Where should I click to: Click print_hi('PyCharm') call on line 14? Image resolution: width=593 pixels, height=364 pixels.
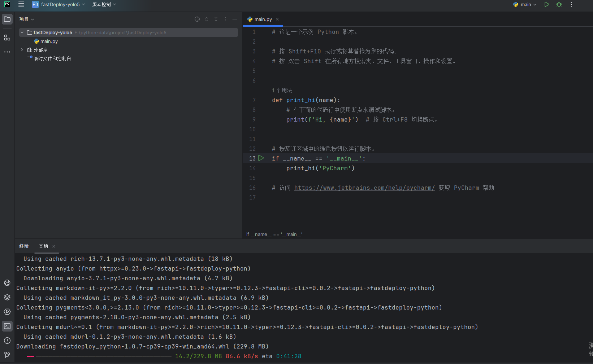tap(320, 168)
